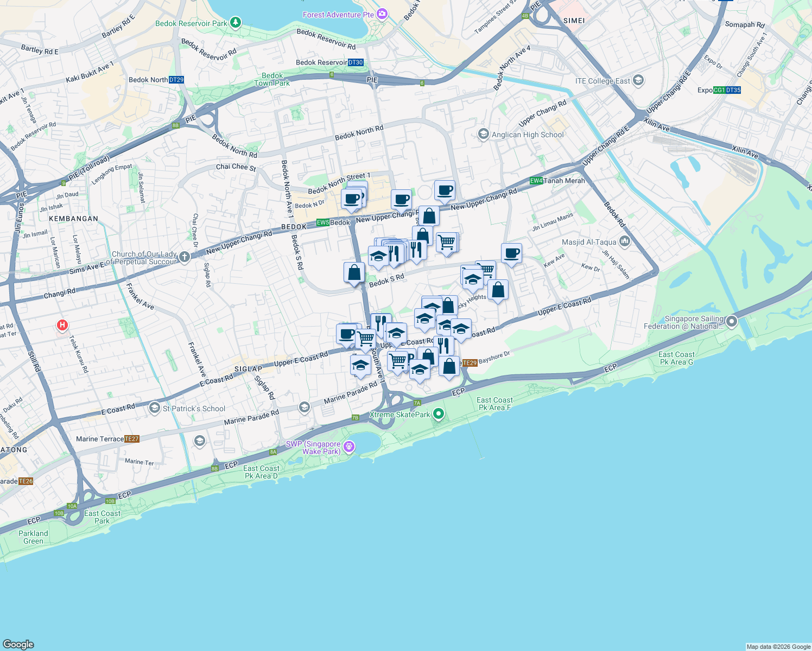Viewport: 812px width, 651px height.
Task: Click shopping cart beside Upper E Coast Rd cafe
Action: (x=366, y=339)
